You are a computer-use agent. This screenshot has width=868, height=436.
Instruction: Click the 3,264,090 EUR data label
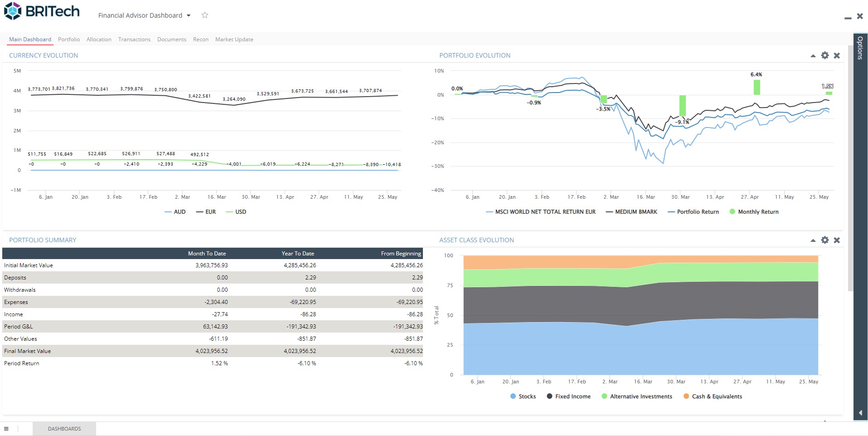pyautogui.click(x=234, y=99)
